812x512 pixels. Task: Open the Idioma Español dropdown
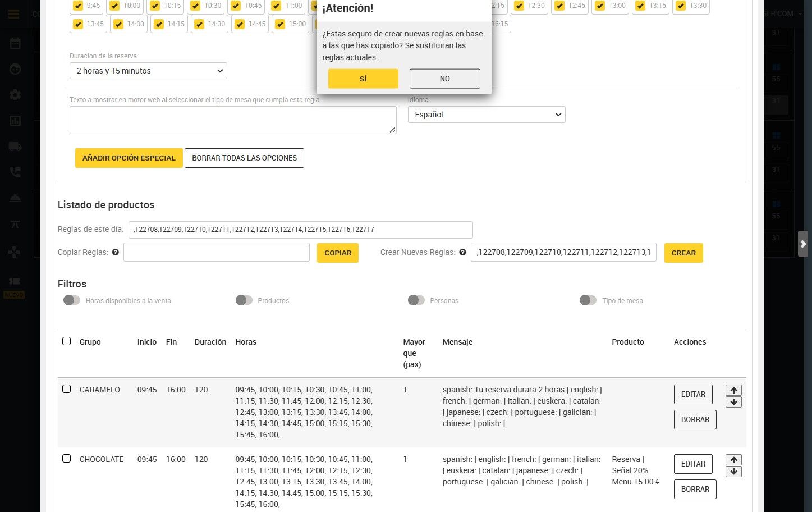tap(487, 115)
